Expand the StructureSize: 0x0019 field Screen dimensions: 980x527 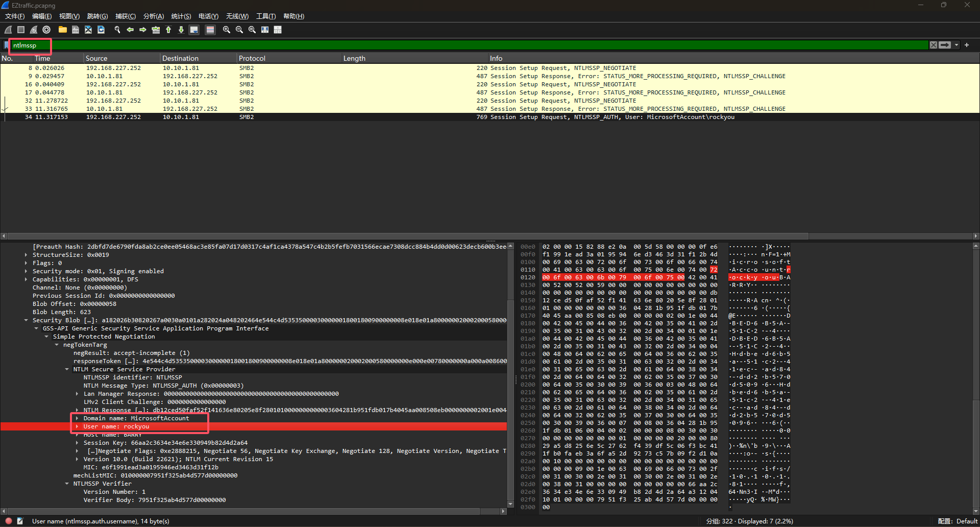tap(26, 255)
